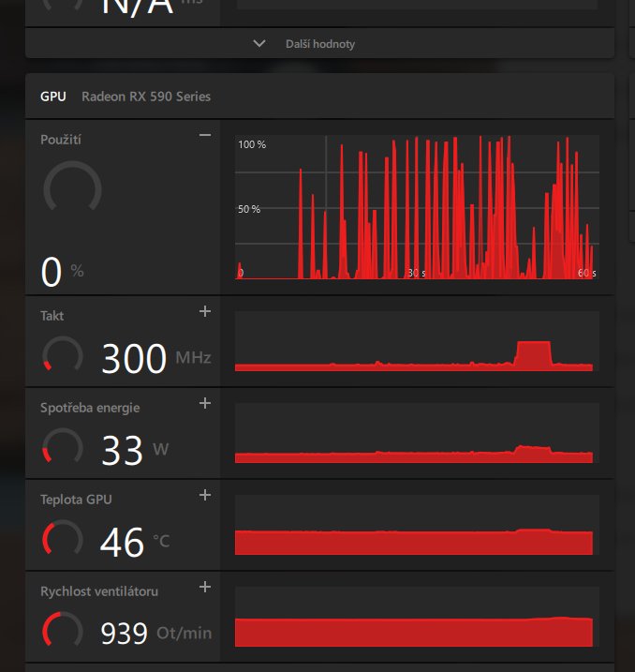Select the Spotřeba energie gauge dial
Viewport: 635px width, 672px height.
coord(63,447)
